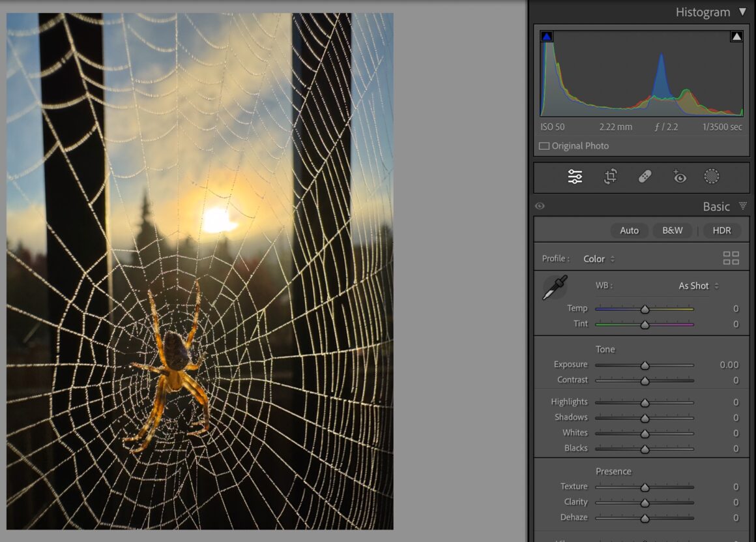Image resolution: width=756 pixels, height=542 pixels.
Task: Click the Auto tone button
Action: click(x=629, y=231)
